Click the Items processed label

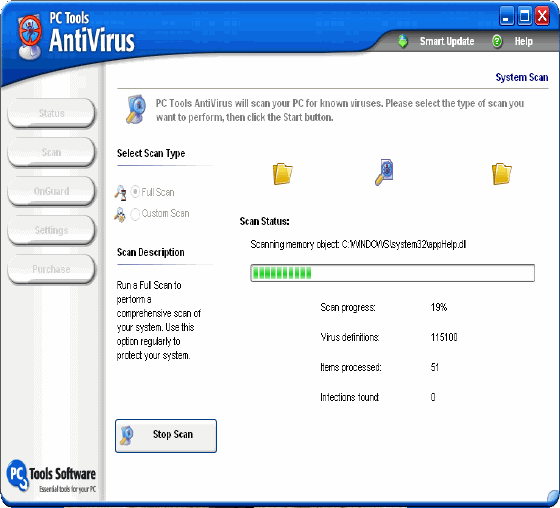[351, 367]
